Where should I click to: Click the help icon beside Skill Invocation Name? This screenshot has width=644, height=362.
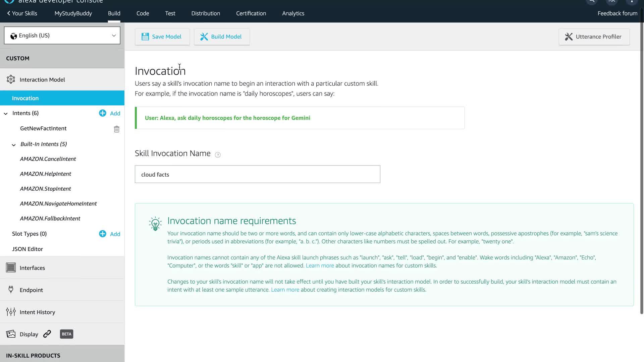[218, 155]
